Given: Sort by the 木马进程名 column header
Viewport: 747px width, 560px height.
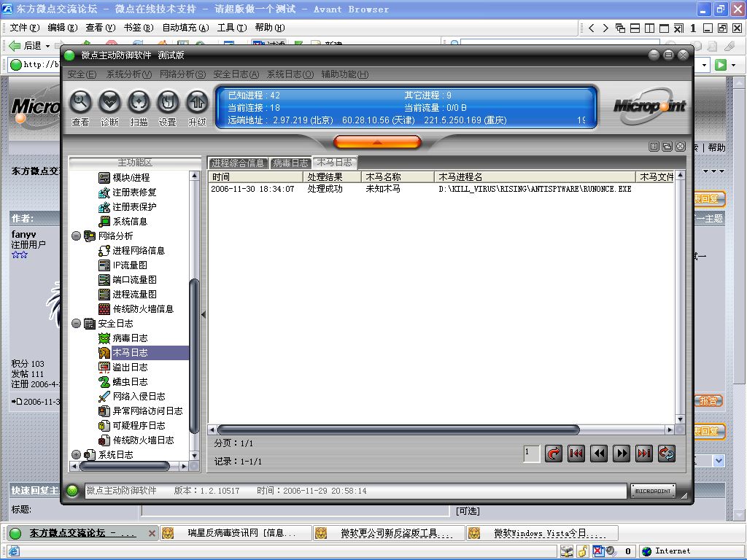Looking at the screenshot, I should [x=535, y=177].
